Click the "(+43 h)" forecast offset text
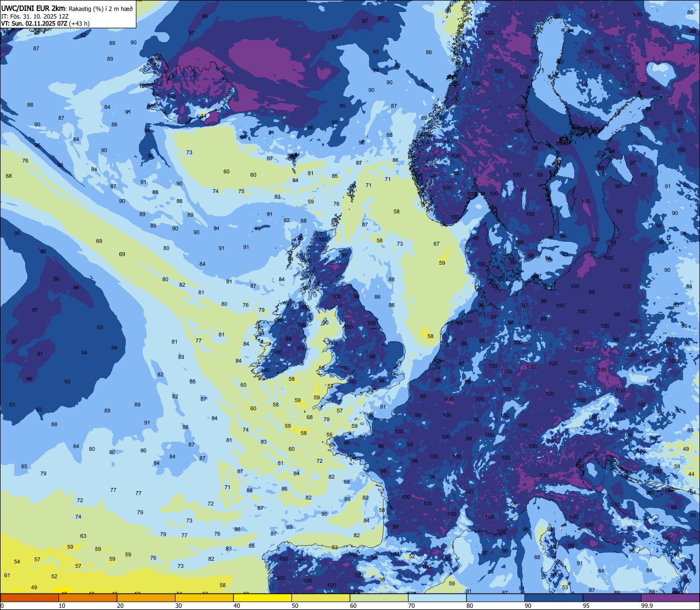Viewport: 700px width, 610px height. click(x=80, y=24)
